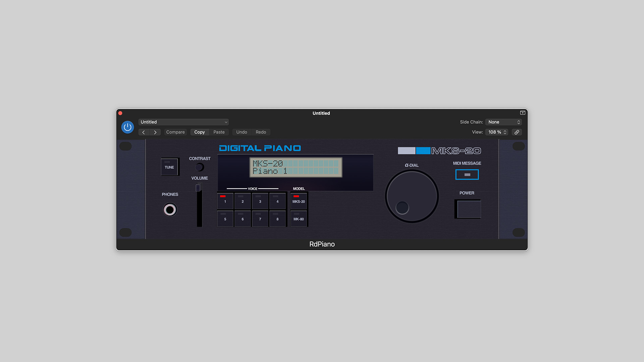Viewport: 644px width, 362px height.
Task: Click the Copy button
Action: (x=200, y=132)
